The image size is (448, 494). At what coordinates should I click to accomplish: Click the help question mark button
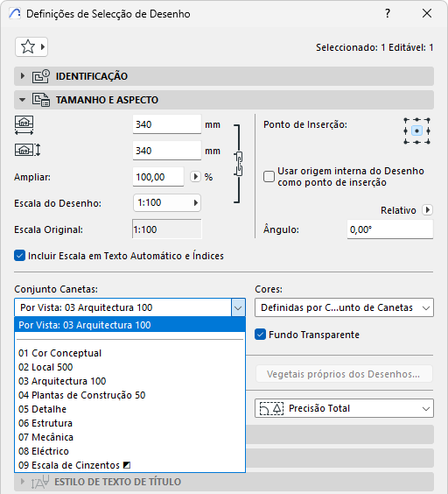tap(388, 13)
